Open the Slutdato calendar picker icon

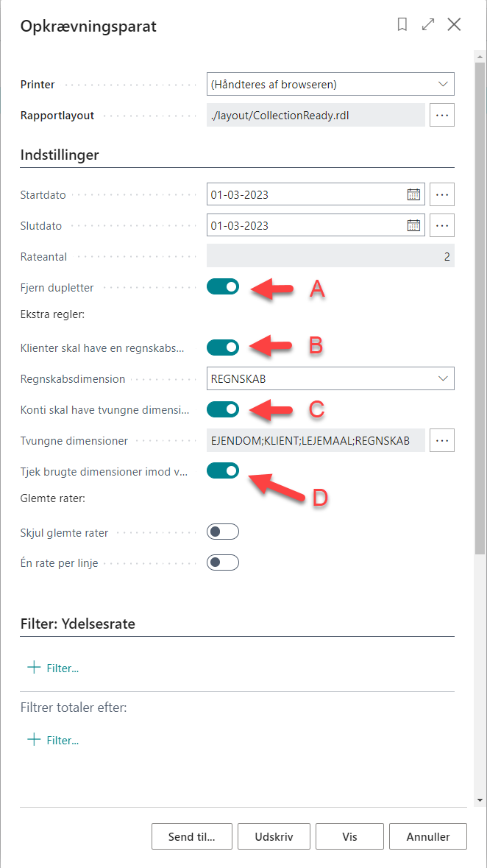click(413, 225)
